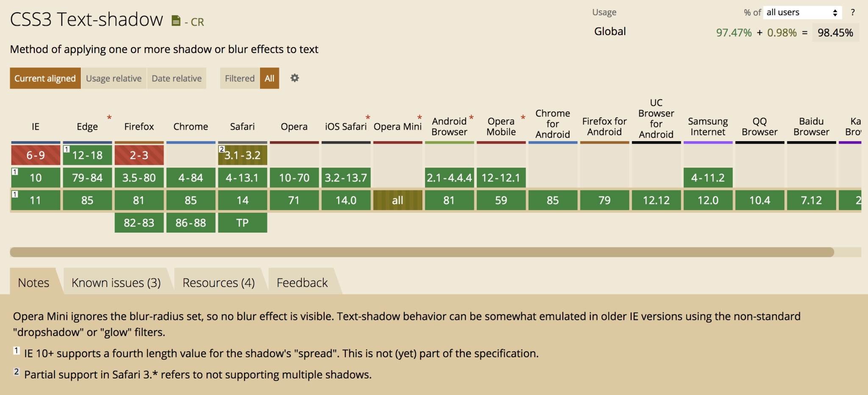
Task: Open display settings via the gear icon
Action: [294, 78]
